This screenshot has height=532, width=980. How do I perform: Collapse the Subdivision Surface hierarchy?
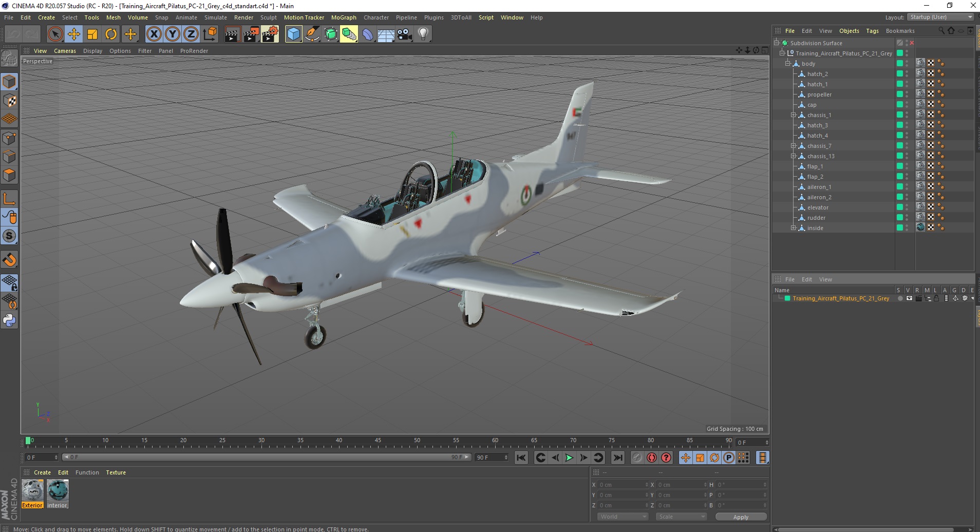(x=777, y=43)
